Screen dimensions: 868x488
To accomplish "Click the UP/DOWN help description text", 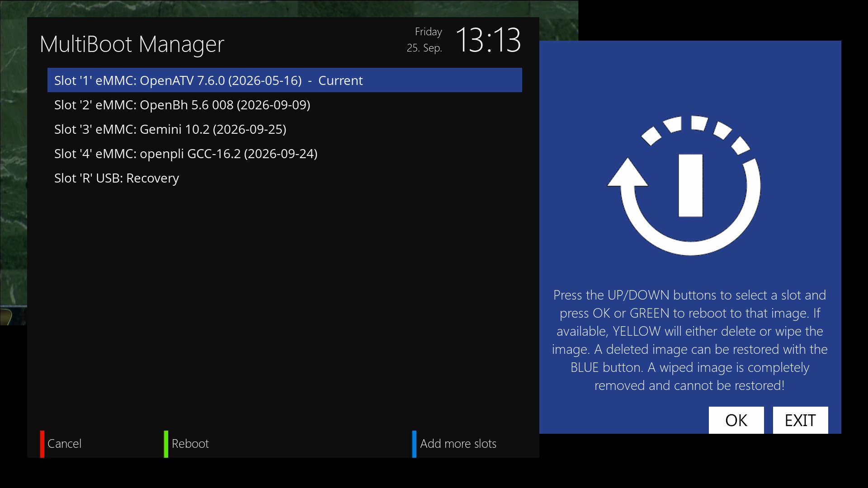I will point(689,340).
